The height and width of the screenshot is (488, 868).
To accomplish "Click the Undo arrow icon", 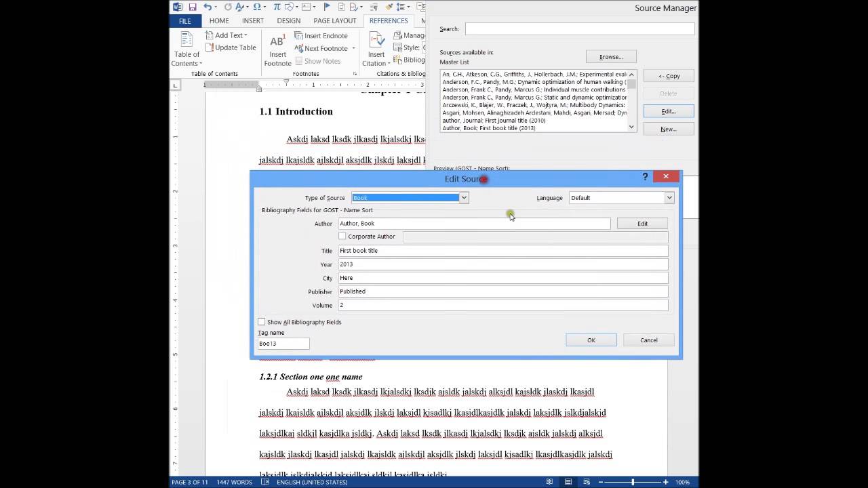I will [208, 7].
